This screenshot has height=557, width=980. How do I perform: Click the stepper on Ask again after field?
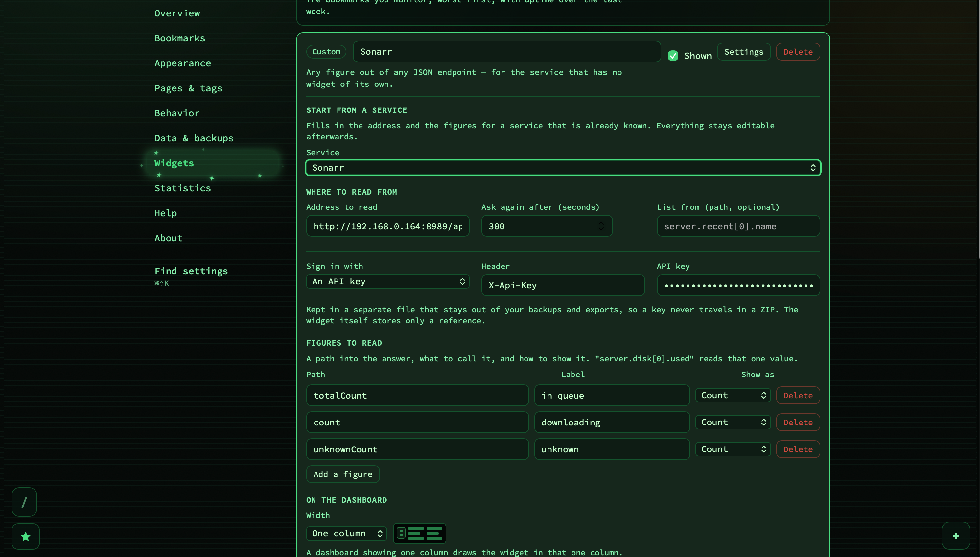click(x=601, y=226)
